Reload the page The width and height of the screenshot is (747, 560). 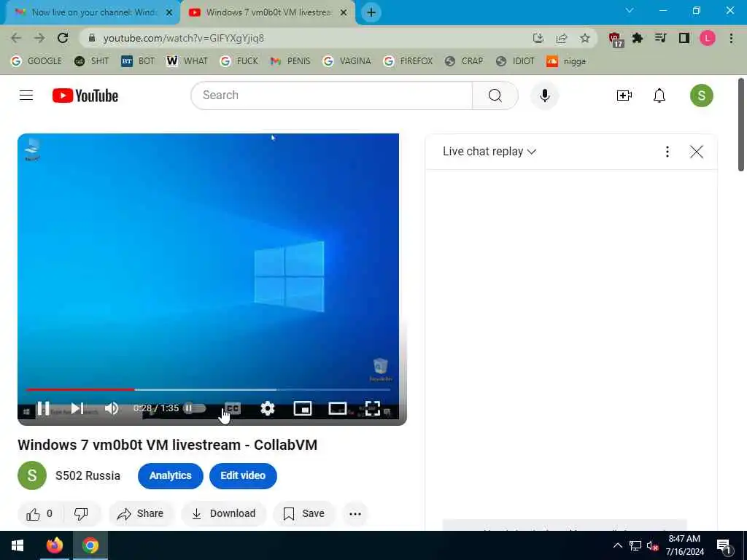coord(63,38)
